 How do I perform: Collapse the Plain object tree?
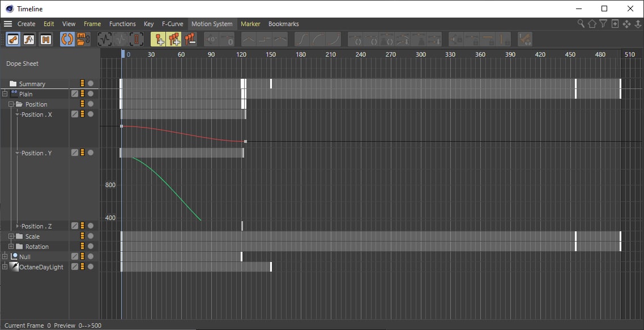[5, 94]
